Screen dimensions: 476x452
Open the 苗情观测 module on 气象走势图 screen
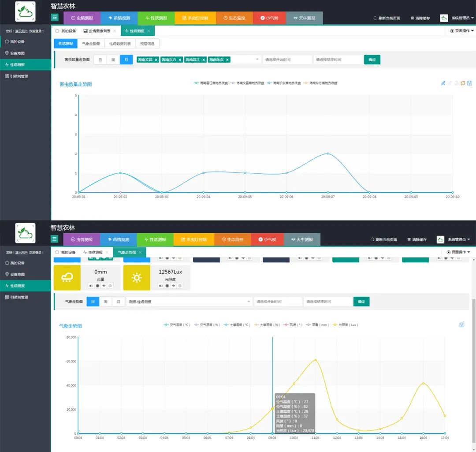(119, 239)
